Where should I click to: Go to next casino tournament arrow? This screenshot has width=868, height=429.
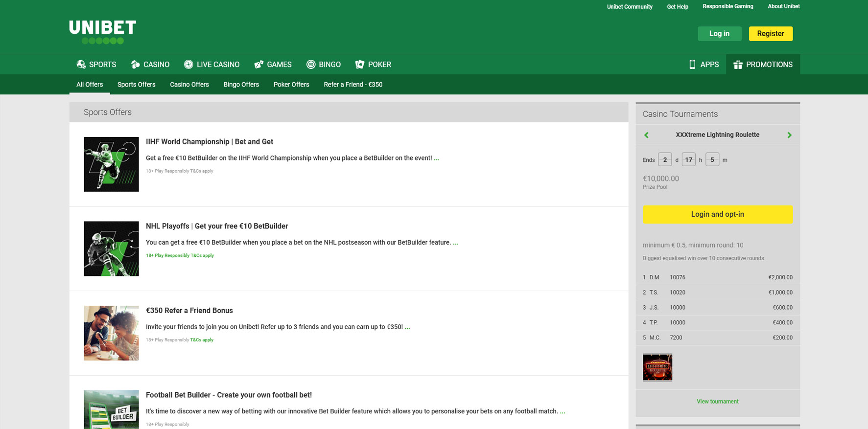[789, 135]
